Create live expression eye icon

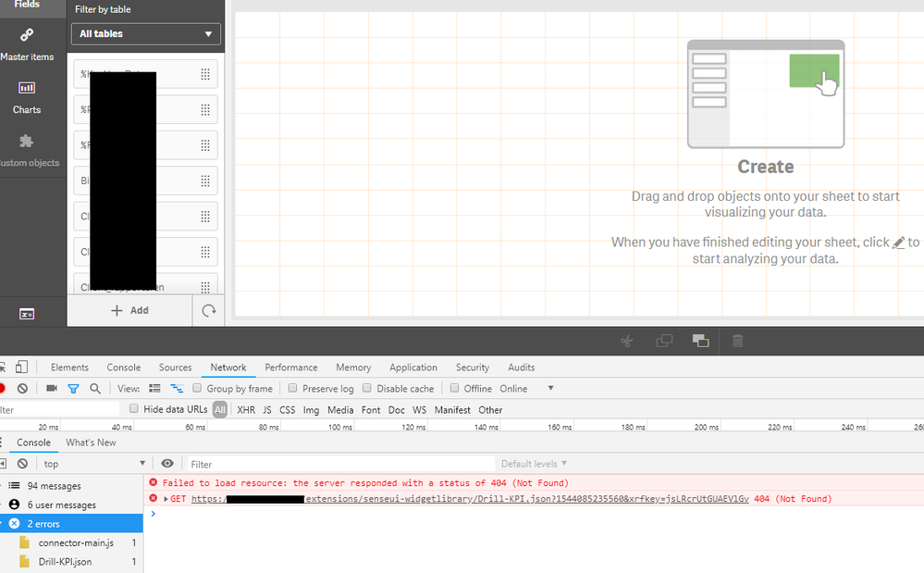(x=167, y=464)
